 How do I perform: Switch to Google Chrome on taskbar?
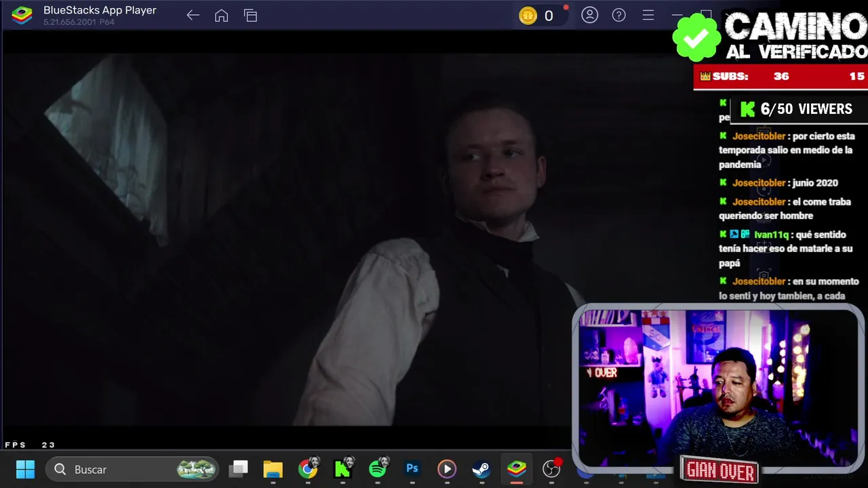click(x=308, y=469)
